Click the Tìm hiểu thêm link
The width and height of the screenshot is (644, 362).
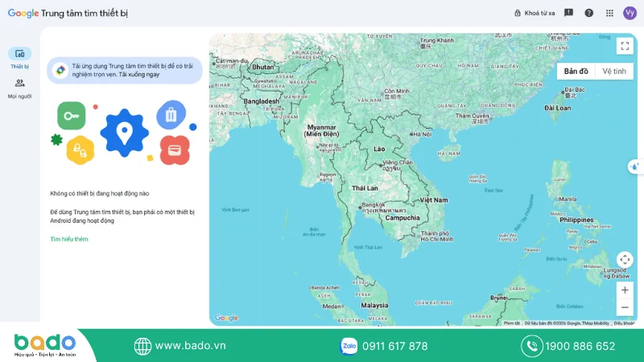(x=69, y=239)
